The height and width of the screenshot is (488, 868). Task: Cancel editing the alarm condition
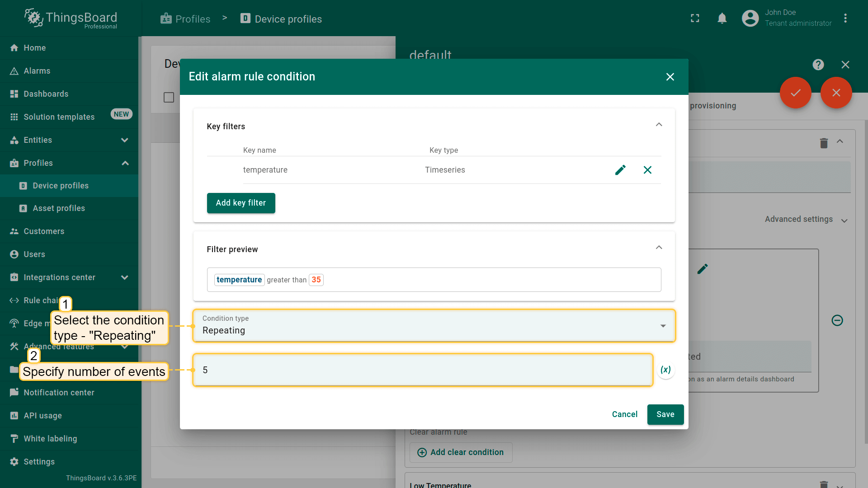pyautogui.click(x=624, y=414)
